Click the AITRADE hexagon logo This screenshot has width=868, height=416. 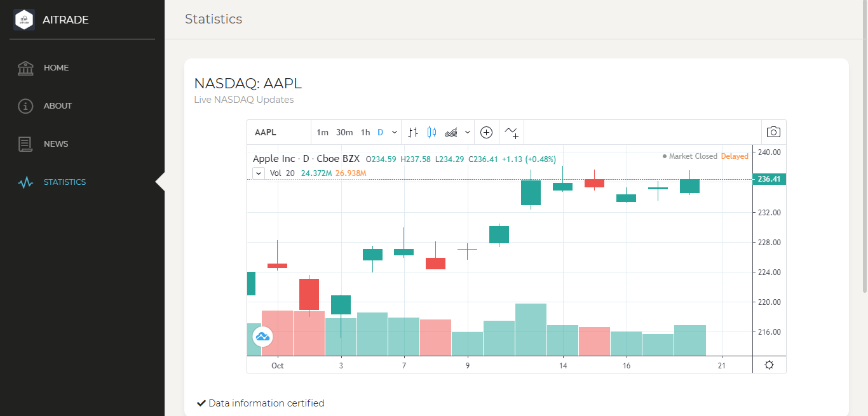click(24, 20)
